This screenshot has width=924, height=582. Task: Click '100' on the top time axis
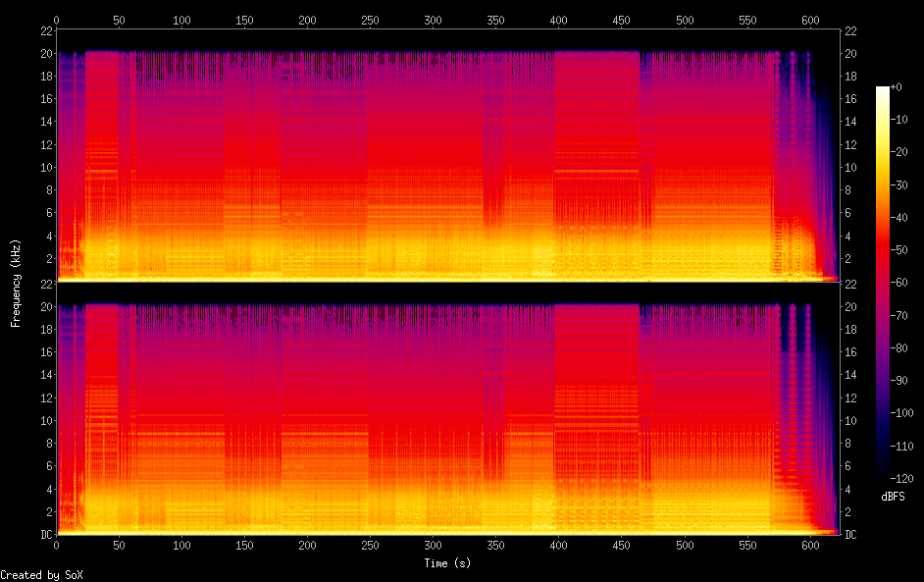181,20
